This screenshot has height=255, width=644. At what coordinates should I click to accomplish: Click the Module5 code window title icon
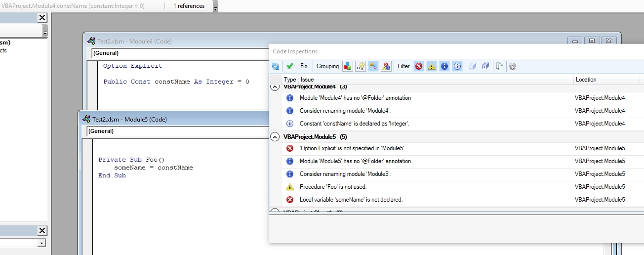click(86, 119)
